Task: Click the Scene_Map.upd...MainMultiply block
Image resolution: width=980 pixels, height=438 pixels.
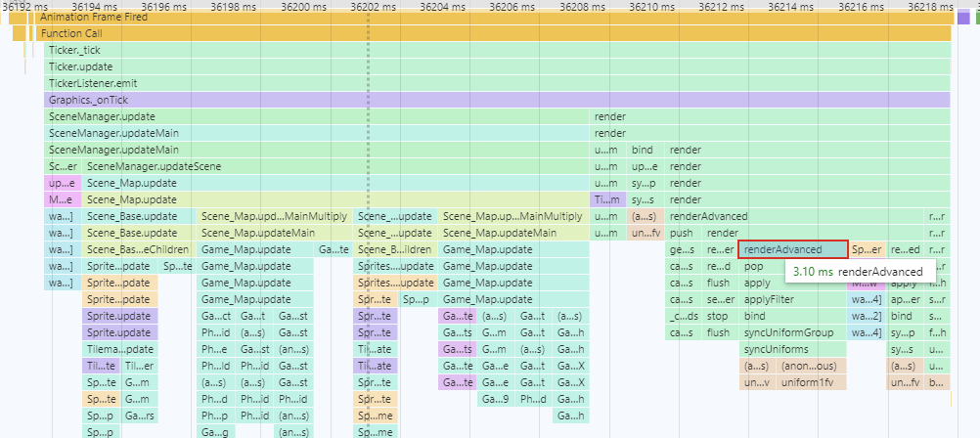Action: (275, 216)
